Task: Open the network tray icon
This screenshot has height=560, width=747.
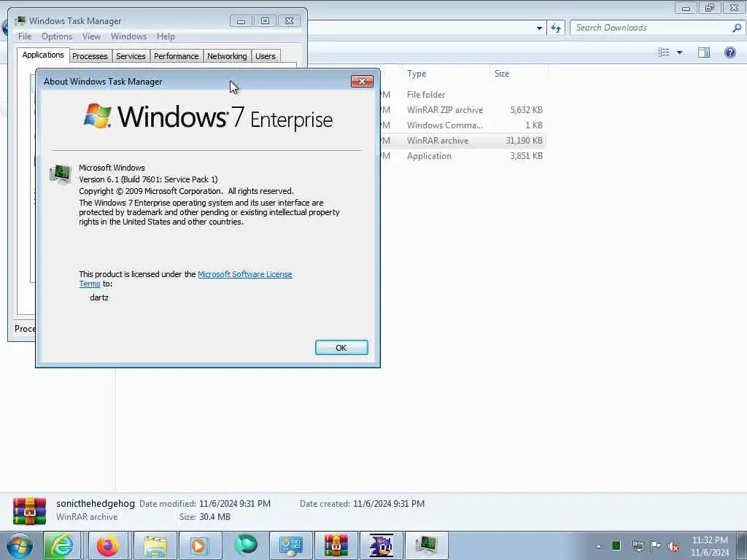Action: [x=638, y=546]
